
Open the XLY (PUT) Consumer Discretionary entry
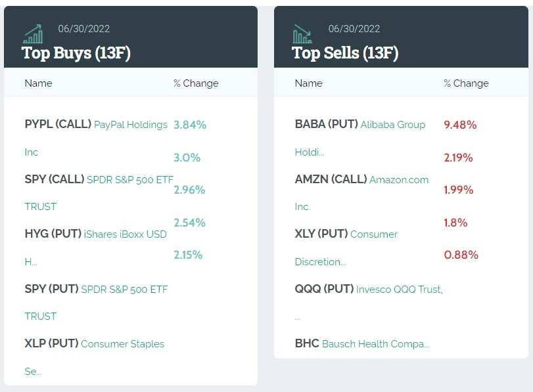pyautogui.click(x=346, y=248)
